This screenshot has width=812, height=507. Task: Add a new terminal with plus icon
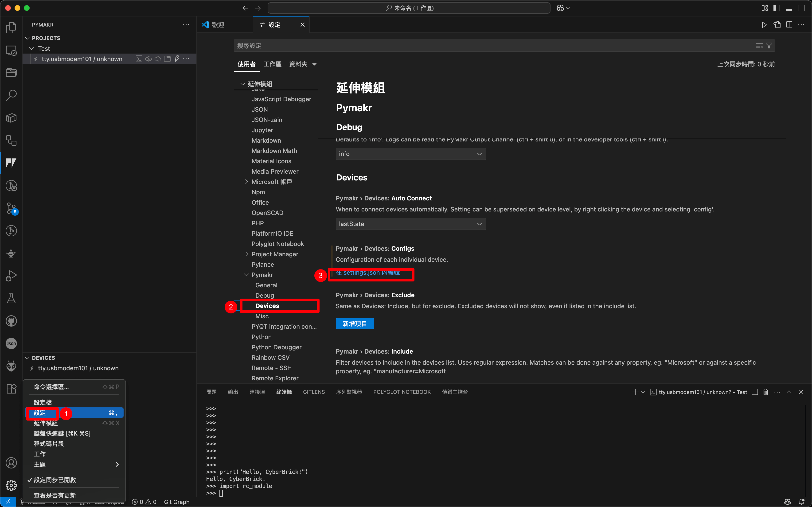(x=635, y=392)
